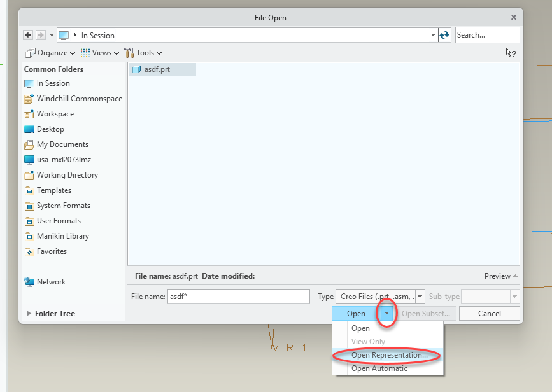Open Manikin Library folder
552x392 pixels.
coord(57,236)
